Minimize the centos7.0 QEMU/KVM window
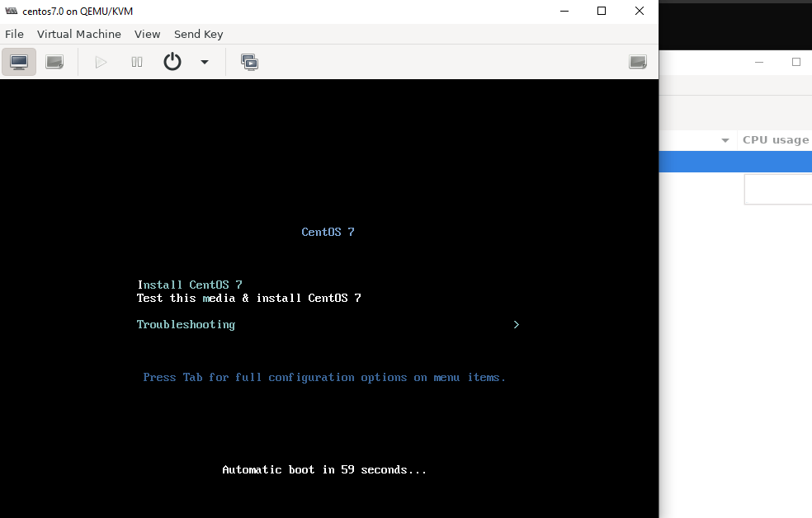The height and width of the screenshot is (518, 812). tap(564, 11)
